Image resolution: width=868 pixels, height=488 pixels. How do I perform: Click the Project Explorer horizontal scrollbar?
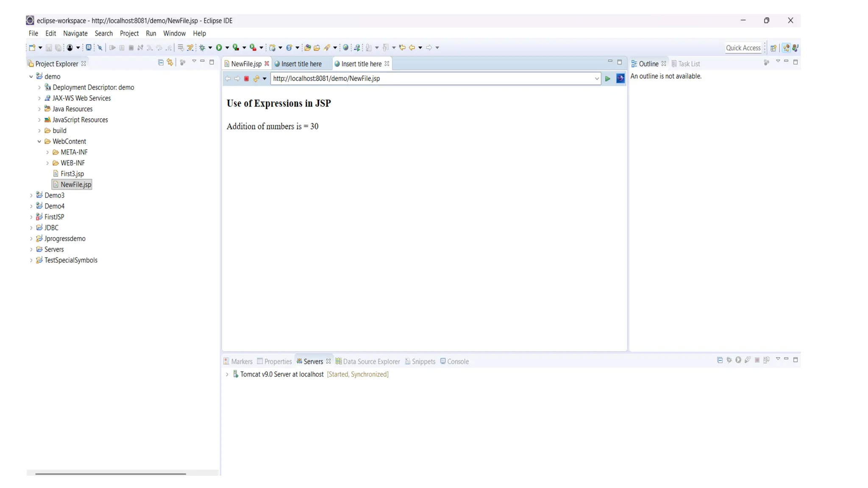tap(110, 474)
